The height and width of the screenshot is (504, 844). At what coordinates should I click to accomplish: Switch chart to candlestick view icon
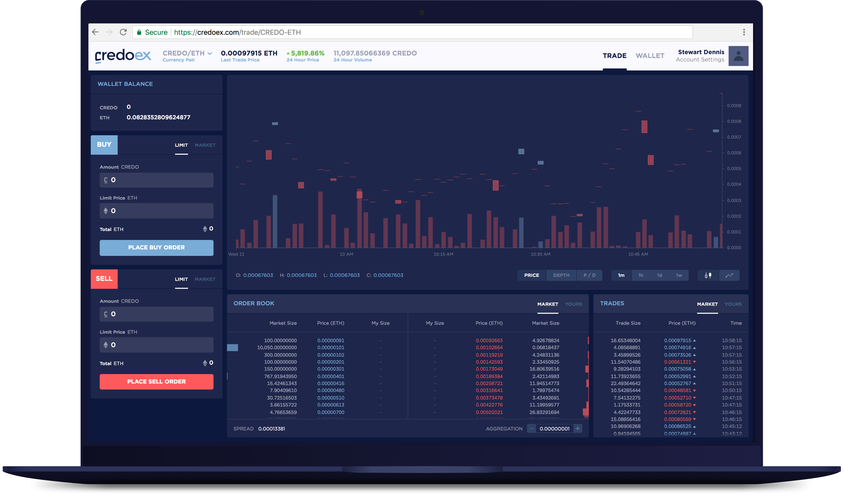pyautogui.click(x=708, y=275)
